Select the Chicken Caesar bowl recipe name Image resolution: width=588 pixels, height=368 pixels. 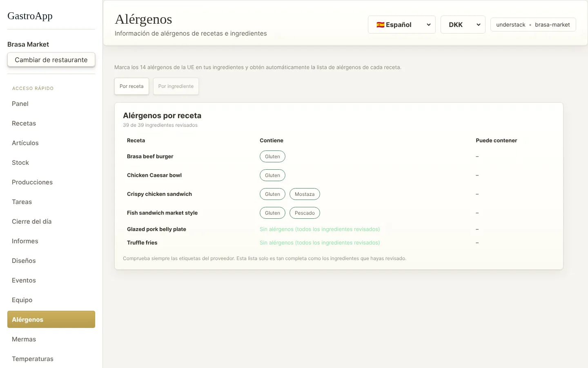tap(154, 175)
